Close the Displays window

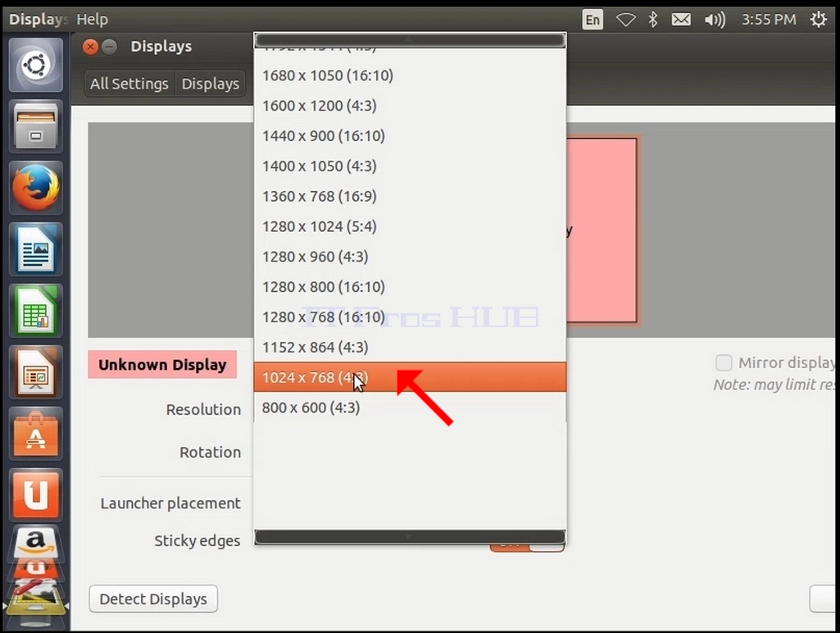click(90, 48)
